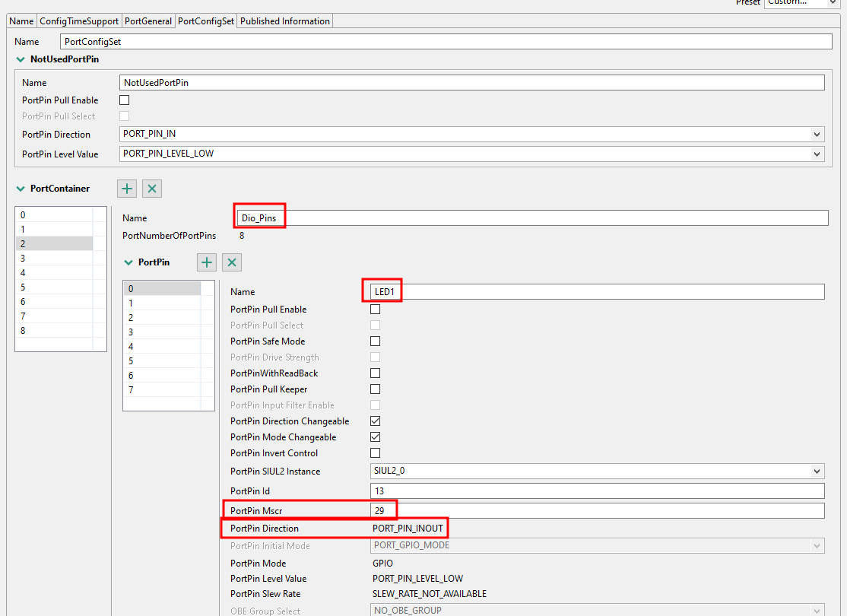This screenshot has height=616, width=847.
Task: Click the GPIO PortPin Mode value
Action: [382, 563]
